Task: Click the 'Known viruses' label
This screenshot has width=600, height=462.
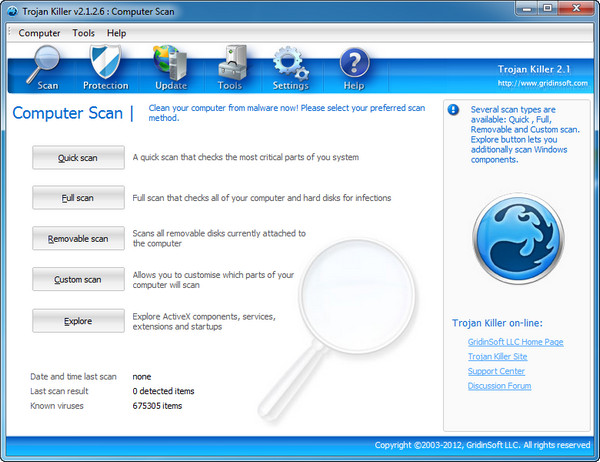Action: [x=57, y=406]
